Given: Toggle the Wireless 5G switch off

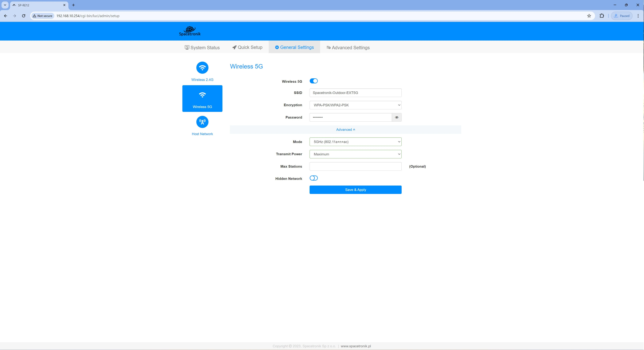Looking at the screenshot, I should (313, 81).
